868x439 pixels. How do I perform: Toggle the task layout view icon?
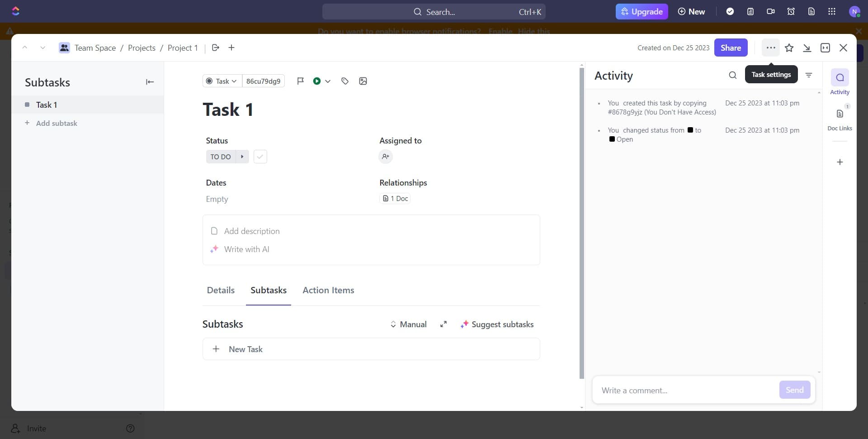825,48
